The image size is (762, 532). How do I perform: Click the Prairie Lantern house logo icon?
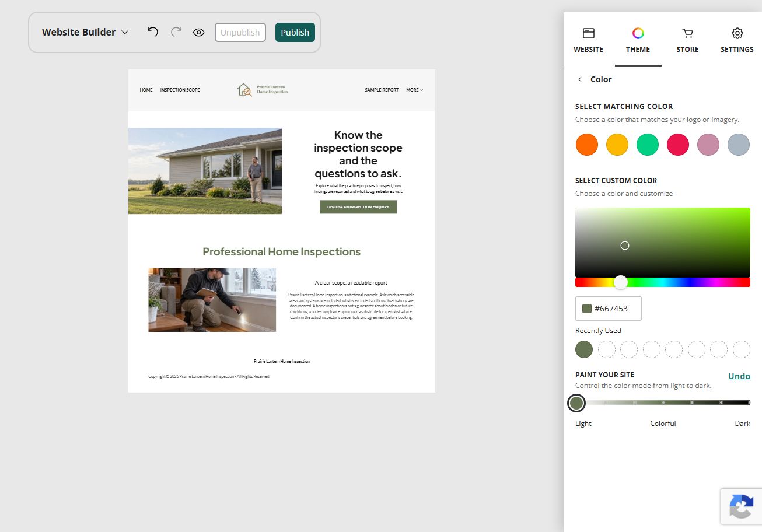point(244,90)
